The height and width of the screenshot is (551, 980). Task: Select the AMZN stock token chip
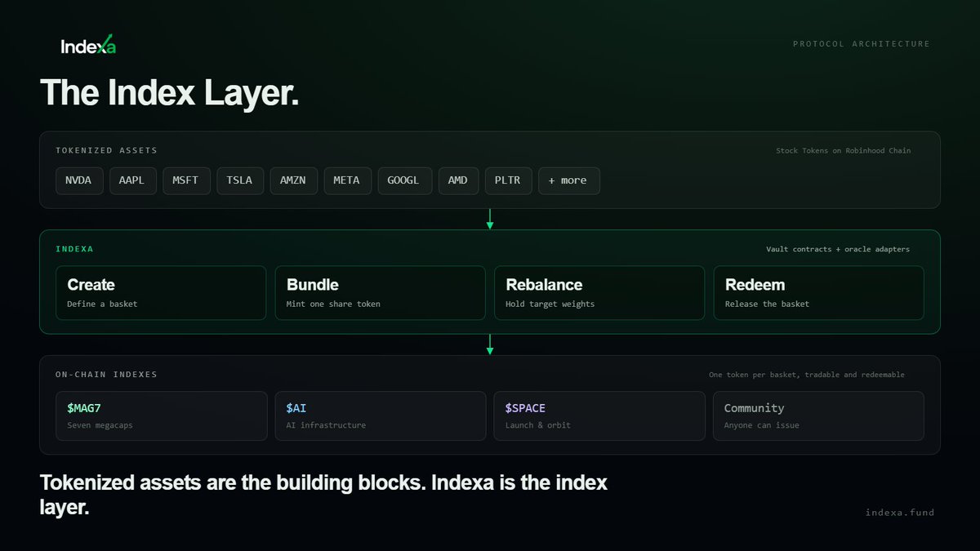point(293,180)
